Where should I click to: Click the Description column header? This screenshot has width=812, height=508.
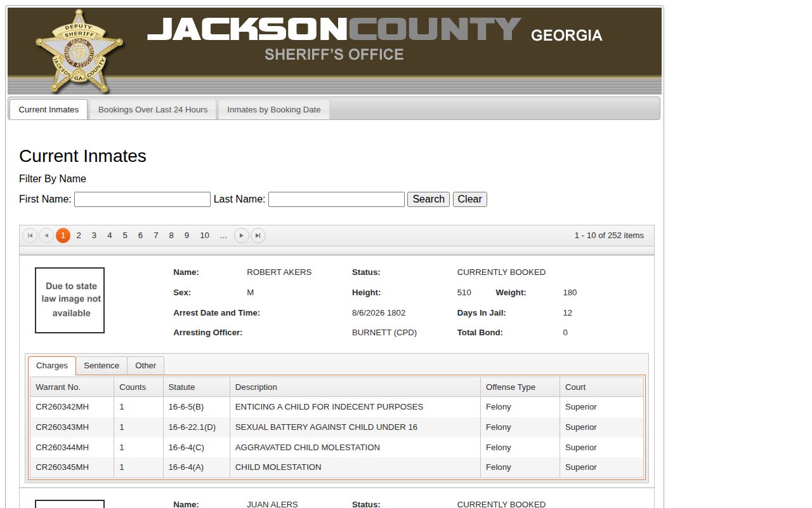[x=355, y=387]
